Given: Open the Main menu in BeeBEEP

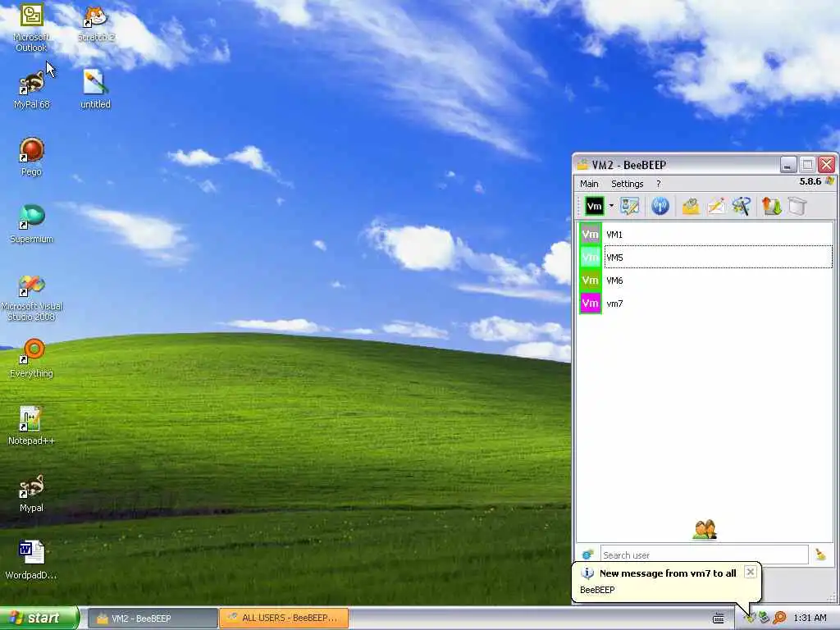Looking at the screenshot, I should [x=589, y=184].
